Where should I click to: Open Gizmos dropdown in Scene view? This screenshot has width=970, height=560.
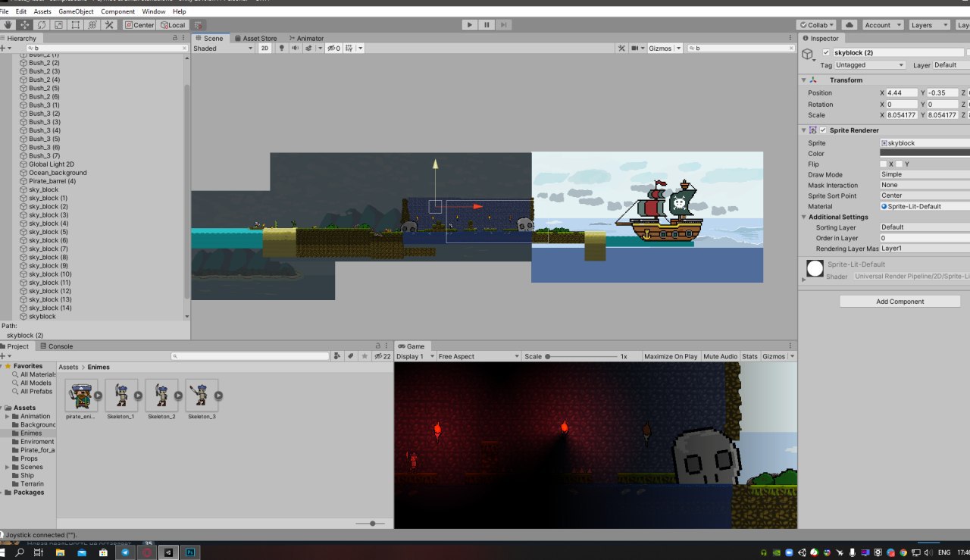665,48
